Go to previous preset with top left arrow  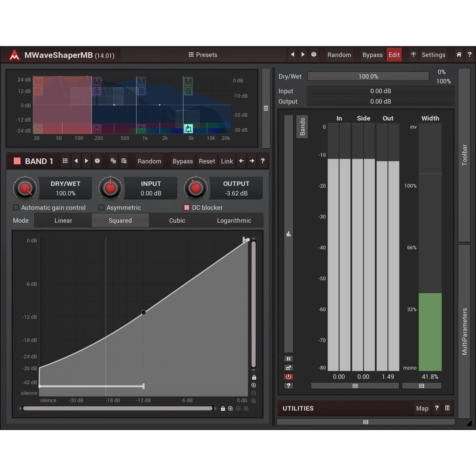[x=293, y=55]
